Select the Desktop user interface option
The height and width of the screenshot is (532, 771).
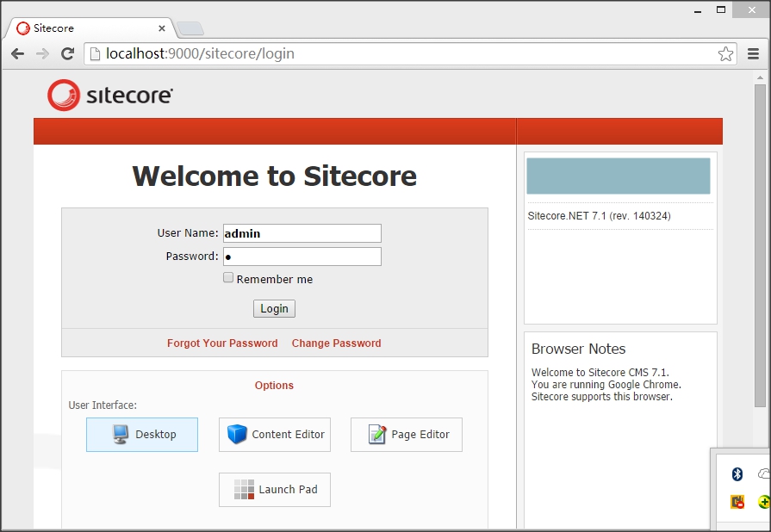(142, 435)
